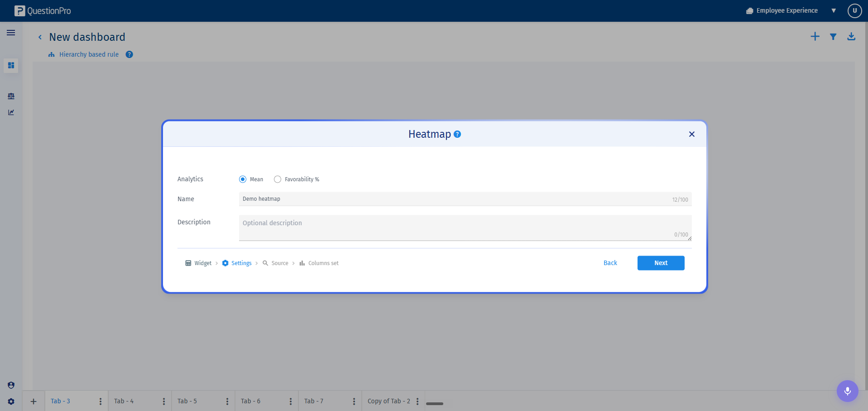The width and height of the screenshot is (868, 411).
Task: Expand the Employee Experience product dropdown
Action: pos(834,10)
